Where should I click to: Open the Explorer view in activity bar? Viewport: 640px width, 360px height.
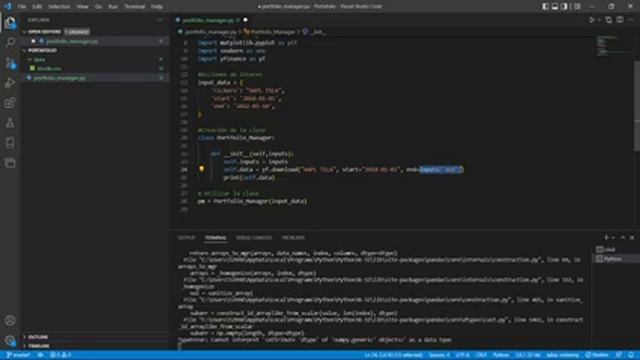point(10,22)
